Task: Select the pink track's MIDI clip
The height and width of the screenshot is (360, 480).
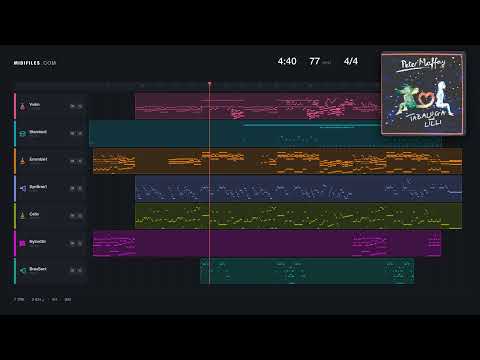Action: click(257, 106)
